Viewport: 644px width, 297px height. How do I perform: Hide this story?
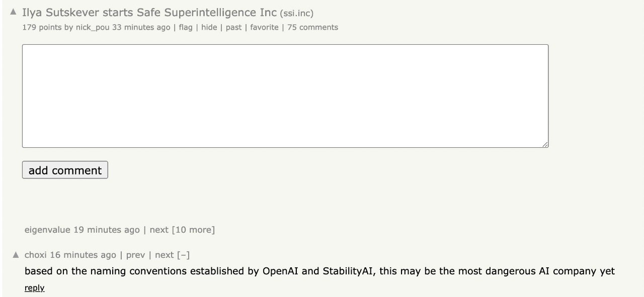[x=209, y=27]
